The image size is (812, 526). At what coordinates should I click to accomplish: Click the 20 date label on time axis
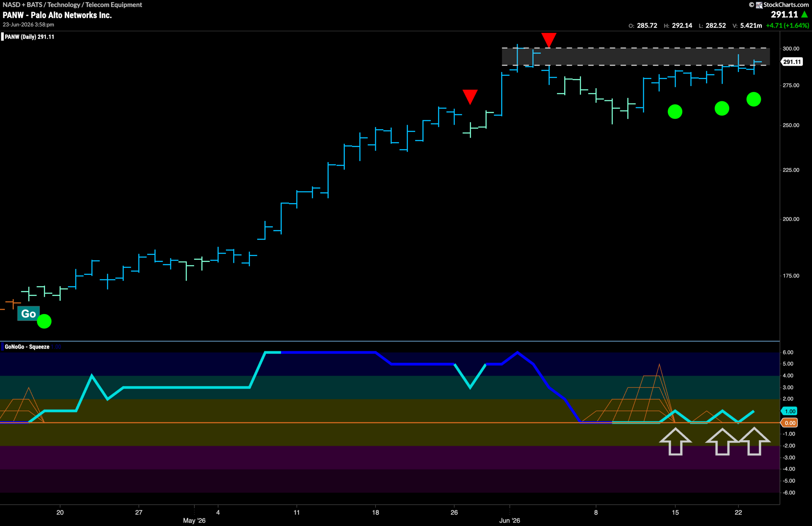pyautogui.click(x=60, y=512)
